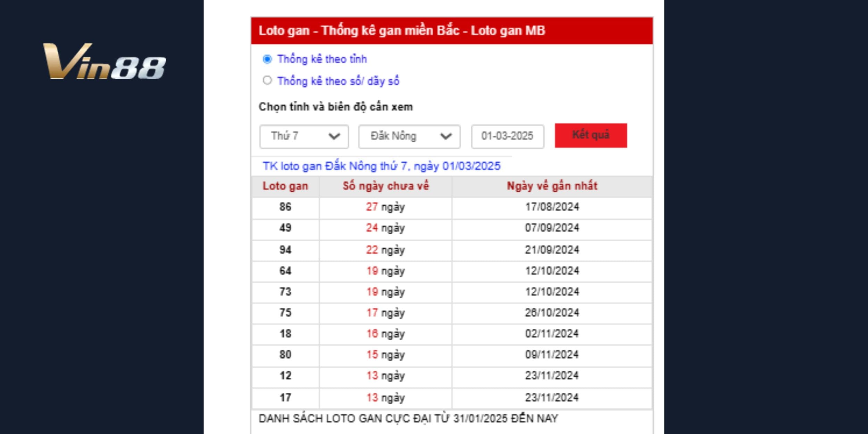868x434 pixels.
Task: Click loto number 73 cell
Action: tap(285, 292)
